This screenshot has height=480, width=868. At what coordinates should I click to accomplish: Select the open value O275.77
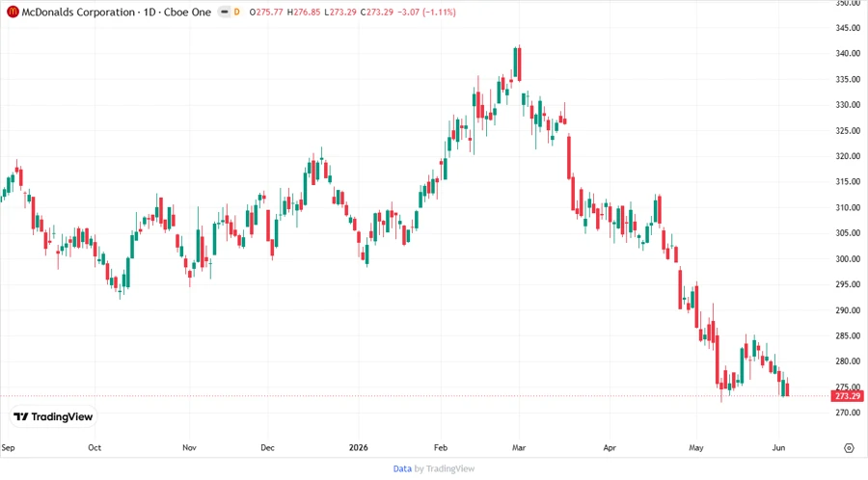[x=267, y=13]
